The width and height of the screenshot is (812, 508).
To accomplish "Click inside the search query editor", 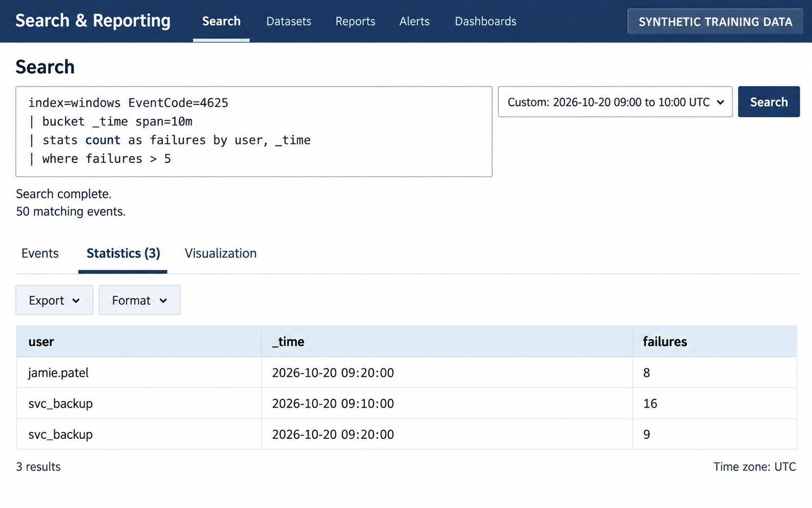I will coord(254,132).
